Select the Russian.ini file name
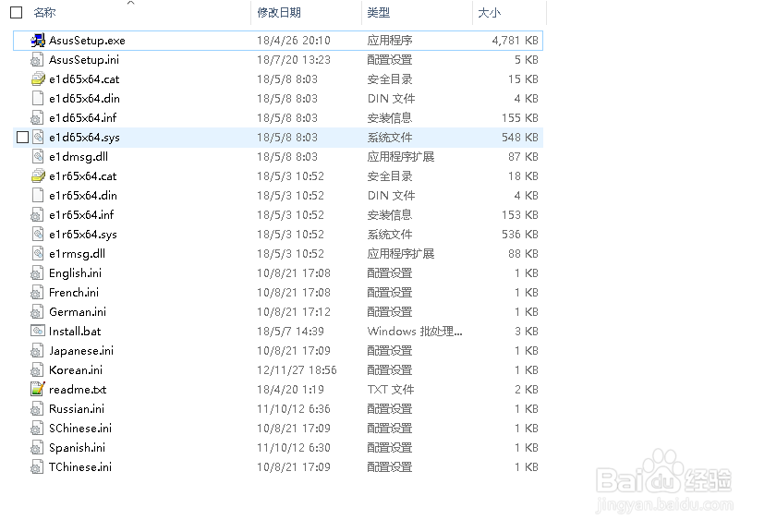The image size is (777, 532). point(77,408)
